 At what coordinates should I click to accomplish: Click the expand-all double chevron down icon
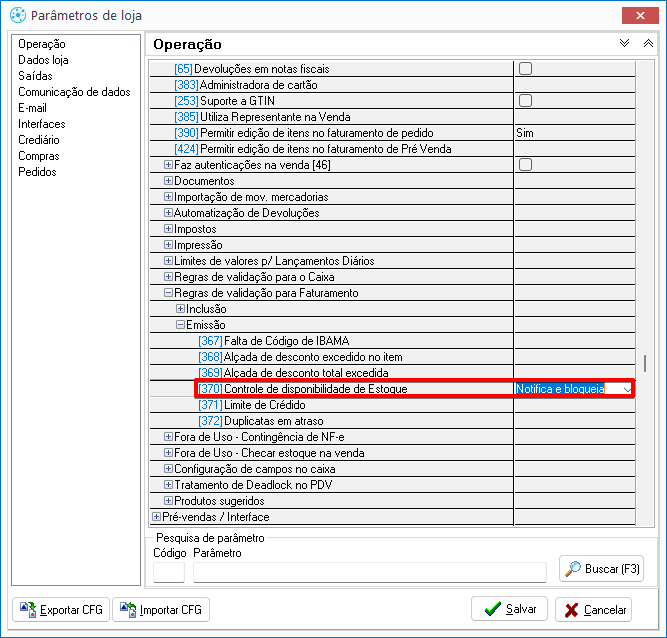(624, 43)
